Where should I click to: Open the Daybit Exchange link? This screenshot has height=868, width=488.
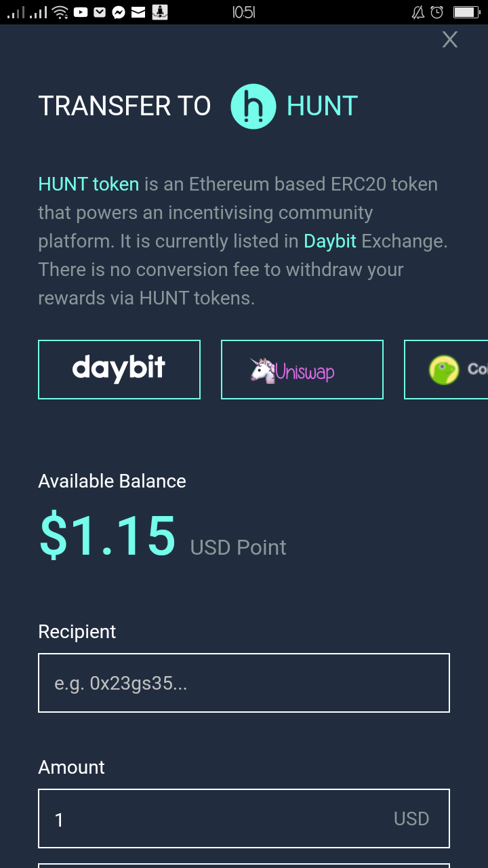[x=330, y=241]
